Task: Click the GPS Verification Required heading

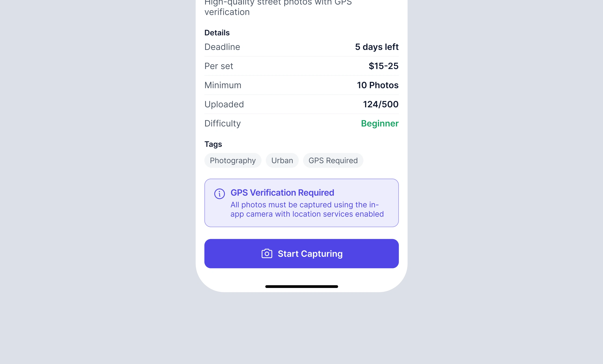Action: tap(282, 193)
